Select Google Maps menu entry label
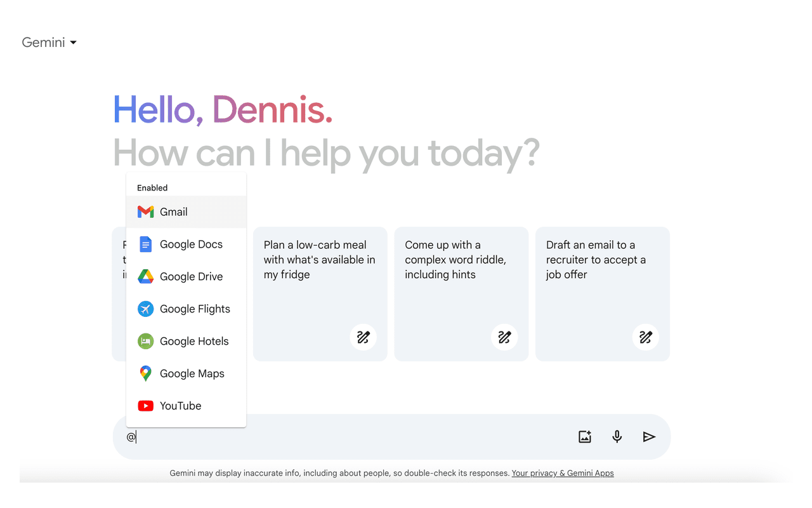The image size is (812, 508). pyautogui.click(x=192, y=374)
